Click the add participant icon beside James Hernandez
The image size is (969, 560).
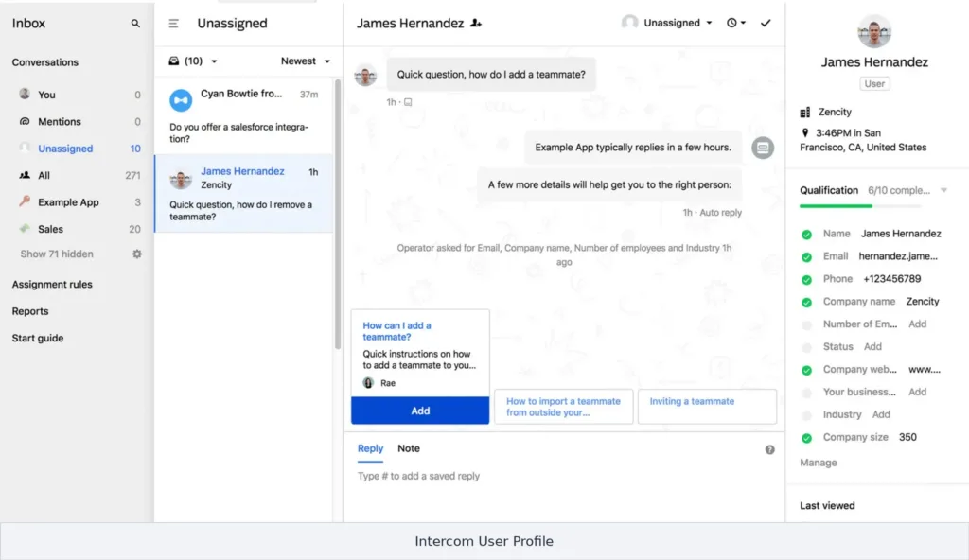pos(476,23)
